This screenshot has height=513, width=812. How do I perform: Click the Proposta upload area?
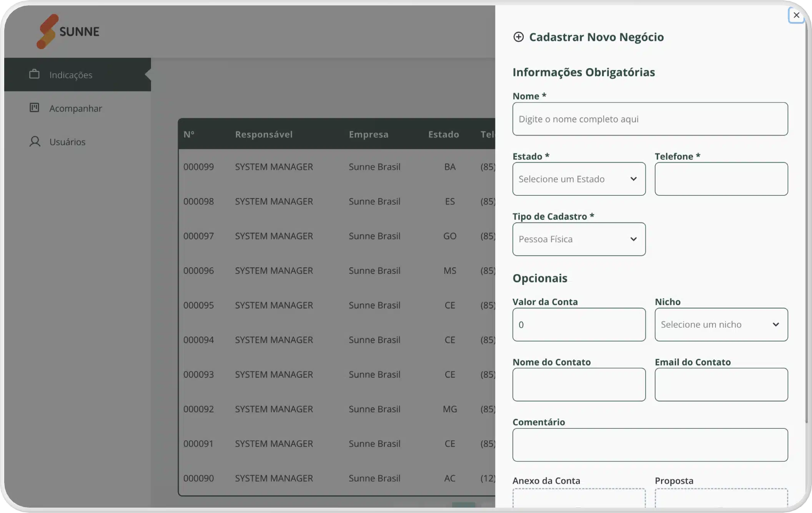tap(721, 498)
